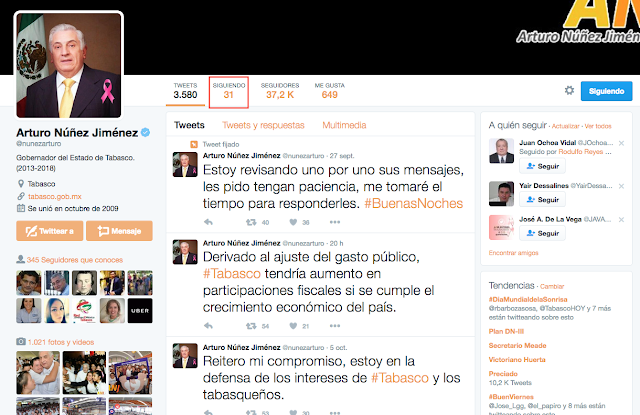Retweet the pinned tweet with 40 retweets

[x=251, y=222]
